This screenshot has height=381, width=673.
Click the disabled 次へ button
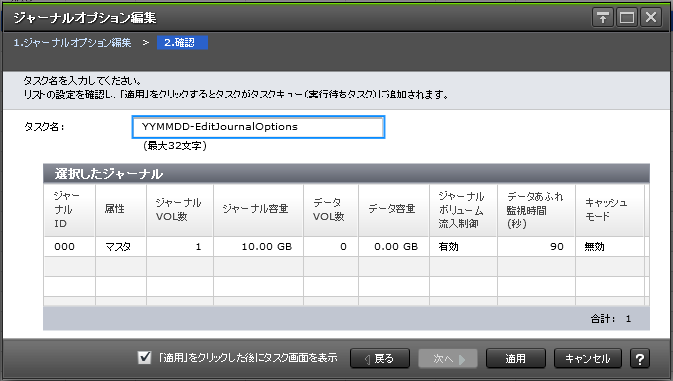(x=448, y=358)
